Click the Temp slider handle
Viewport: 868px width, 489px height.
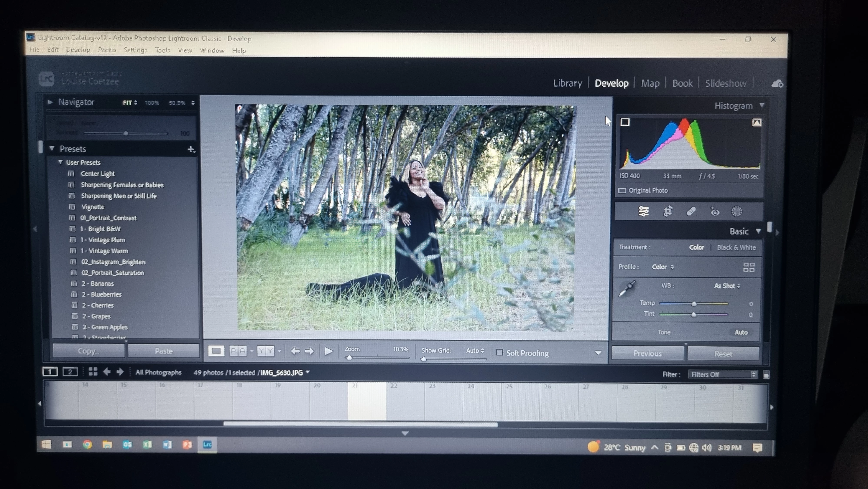[694, 304]
